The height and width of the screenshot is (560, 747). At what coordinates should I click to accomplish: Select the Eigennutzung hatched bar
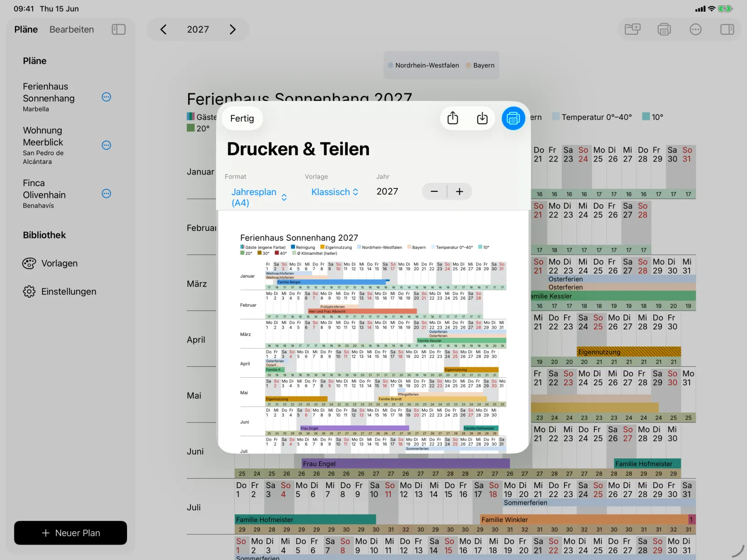[x=629, y=352]
